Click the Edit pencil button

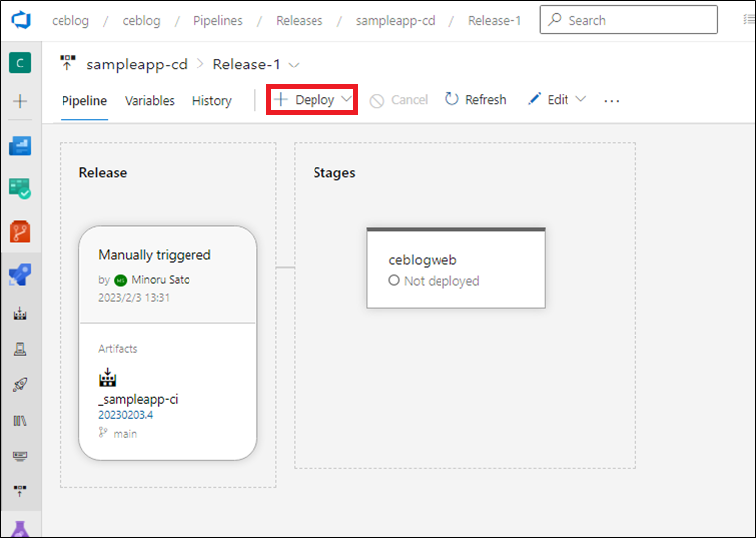549,100
